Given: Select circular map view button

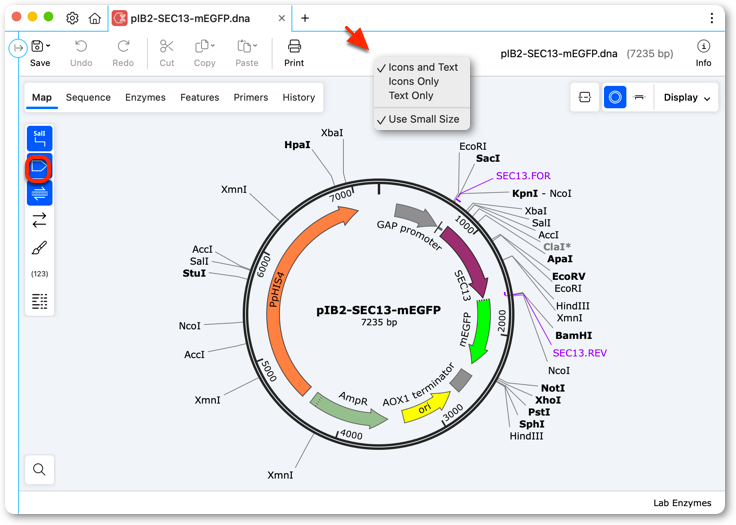Looking at the screenshot, I should pyautogui.click(x=615, y=97).
